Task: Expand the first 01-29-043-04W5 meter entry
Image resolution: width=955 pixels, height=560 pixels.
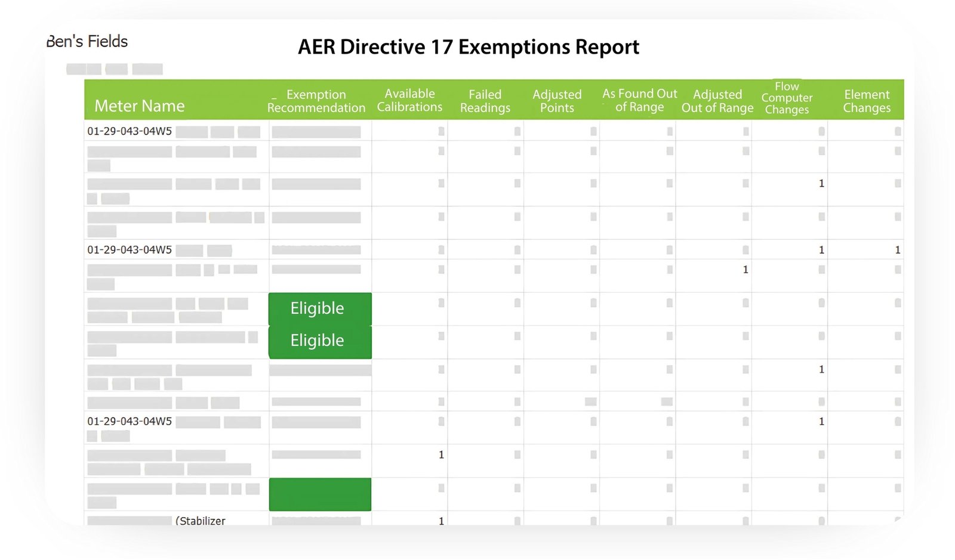Action: point(128,131)
